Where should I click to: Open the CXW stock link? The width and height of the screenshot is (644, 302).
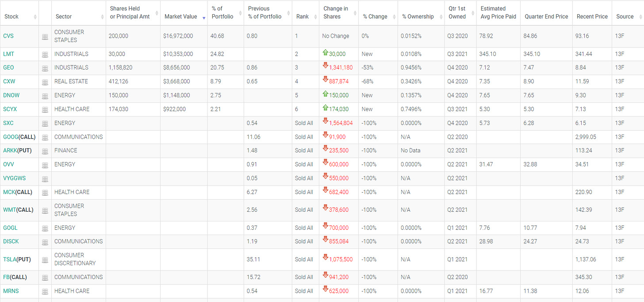(x=9, y=81)
